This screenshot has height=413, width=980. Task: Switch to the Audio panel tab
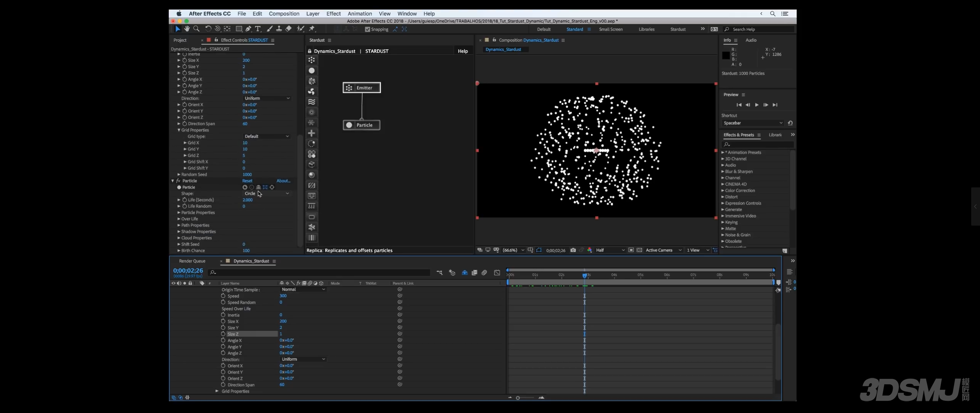[x=751, y=40]
